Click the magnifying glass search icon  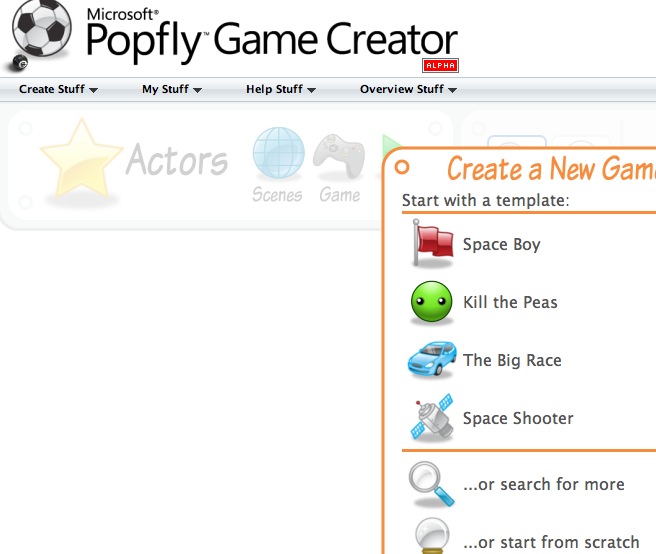coord(431,484)
